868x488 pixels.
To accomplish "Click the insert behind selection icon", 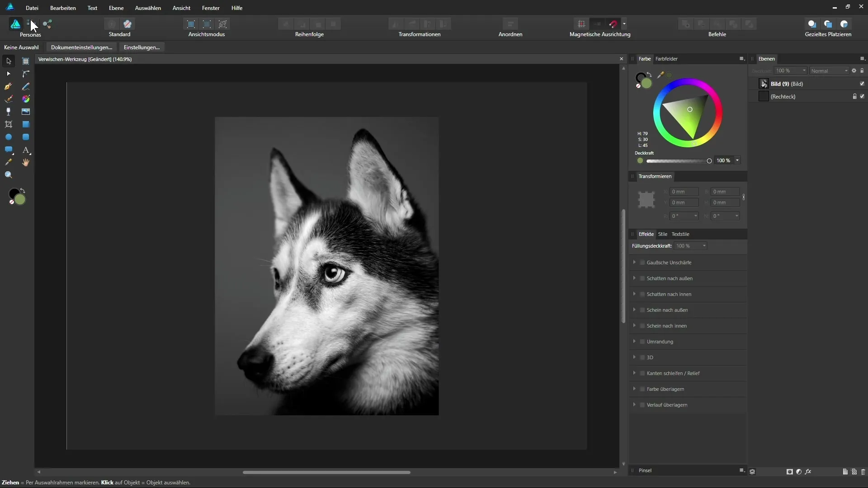I will coord(812,24).
